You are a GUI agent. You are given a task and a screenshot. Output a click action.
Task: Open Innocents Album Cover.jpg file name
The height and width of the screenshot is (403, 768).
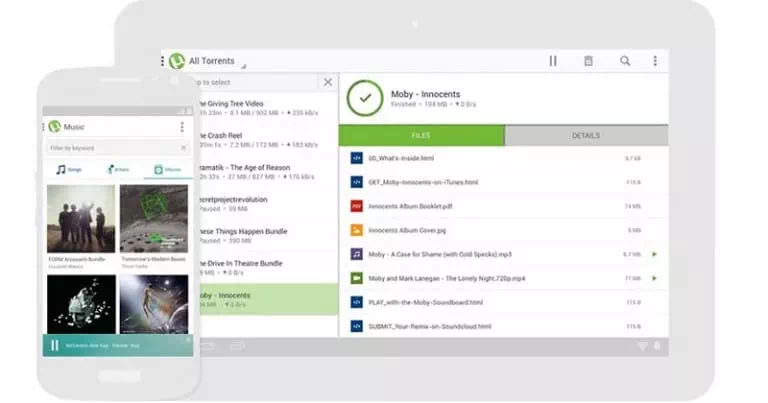(x=407, y=230)
